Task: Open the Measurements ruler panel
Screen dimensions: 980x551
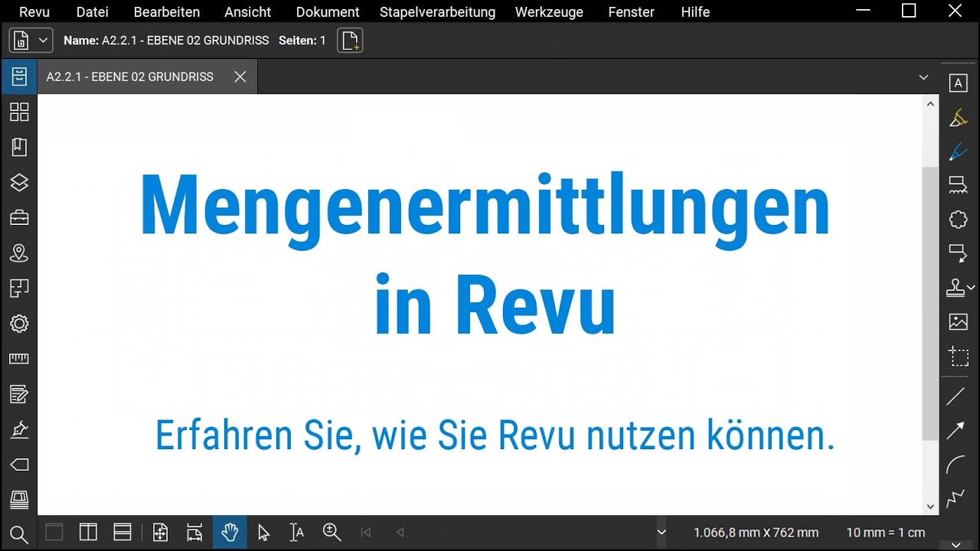Action: 19,359
